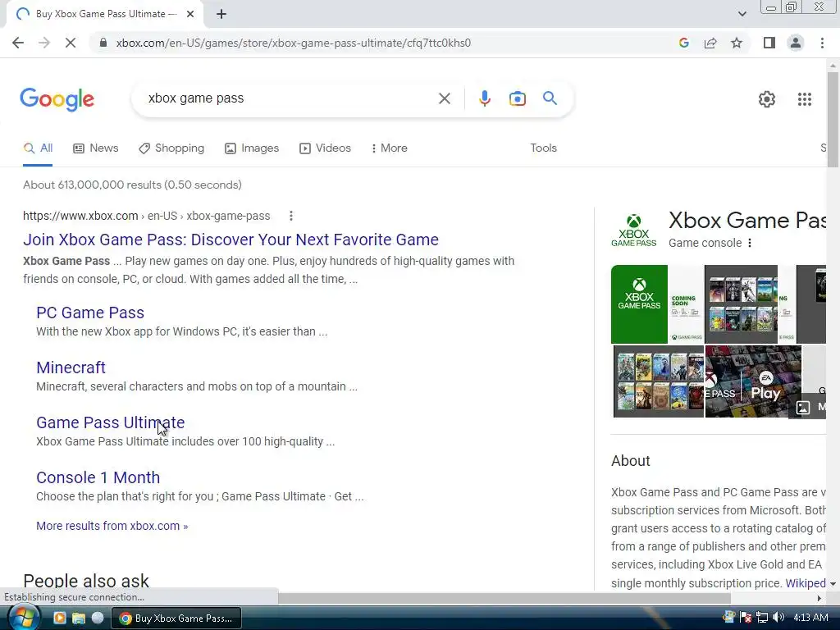This screenshot has height=630, width=840.
Task: Click the About heading in knowledge panel
Action: pos(631,461)
